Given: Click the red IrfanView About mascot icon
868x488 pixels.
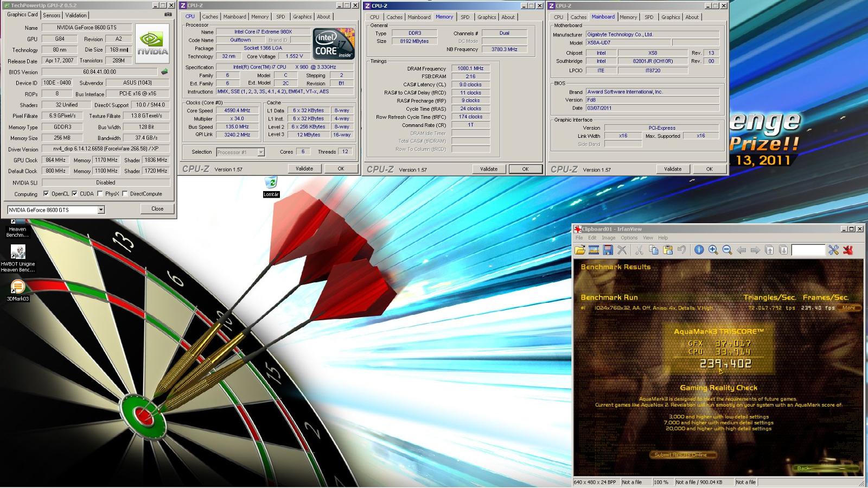Looking at the screenshot, I should coord(848,250).
